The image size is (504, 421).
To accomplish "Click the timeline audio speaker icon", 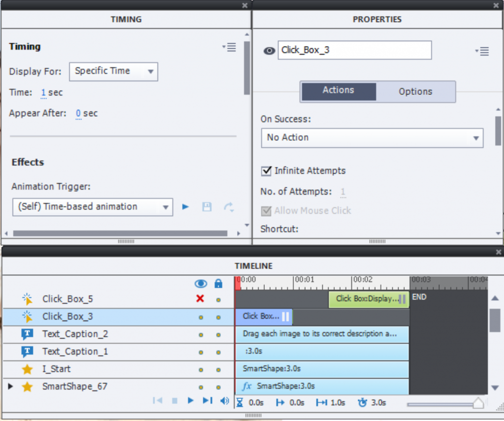I will tap(224, 401).
